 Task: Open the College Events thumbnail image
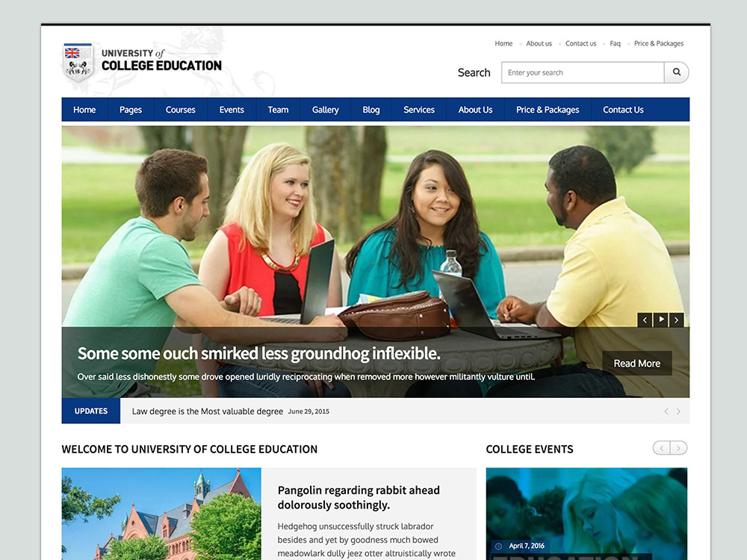586,514
